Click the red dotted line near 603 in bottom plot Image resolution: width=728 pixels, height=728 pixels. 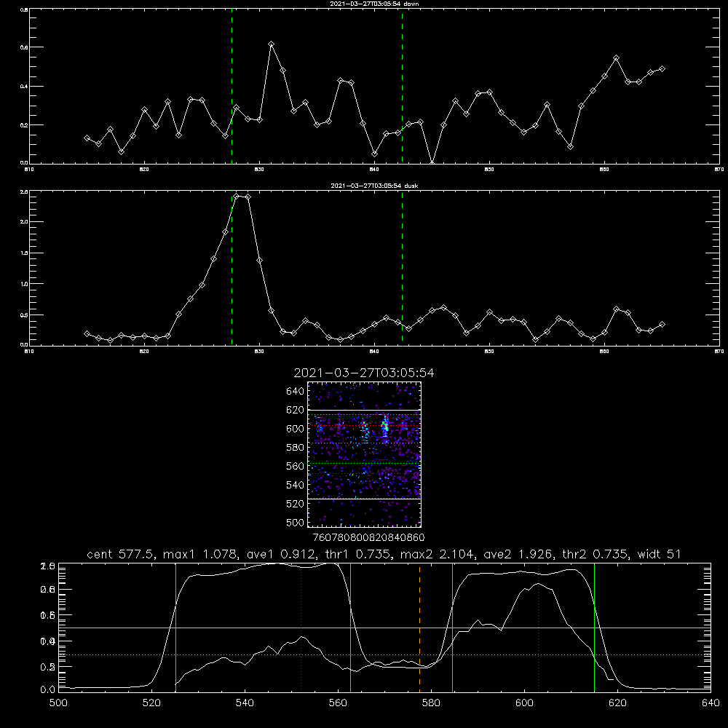coord(538,628)
